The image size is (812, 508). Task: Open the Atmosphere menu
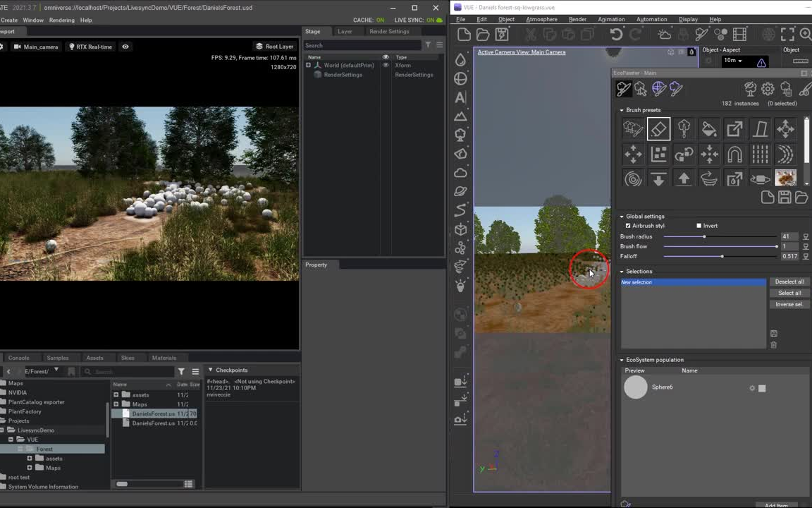541,19
